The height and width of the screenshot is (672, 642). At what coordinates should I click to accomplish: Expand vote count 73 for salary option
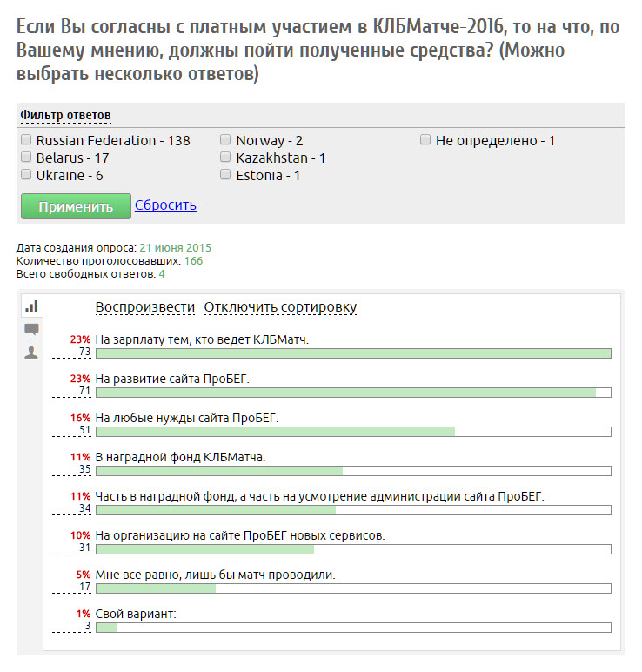[x=84, y=352]
